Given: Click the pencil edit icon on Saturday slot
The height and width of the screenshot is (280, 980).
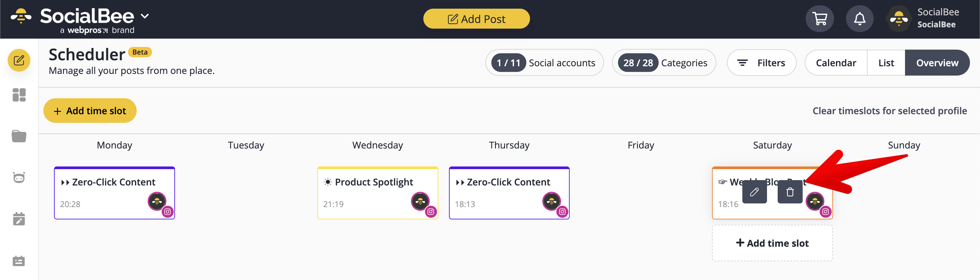Looking at the screenshot, I should pyautogui.click(x=754, y=192).
